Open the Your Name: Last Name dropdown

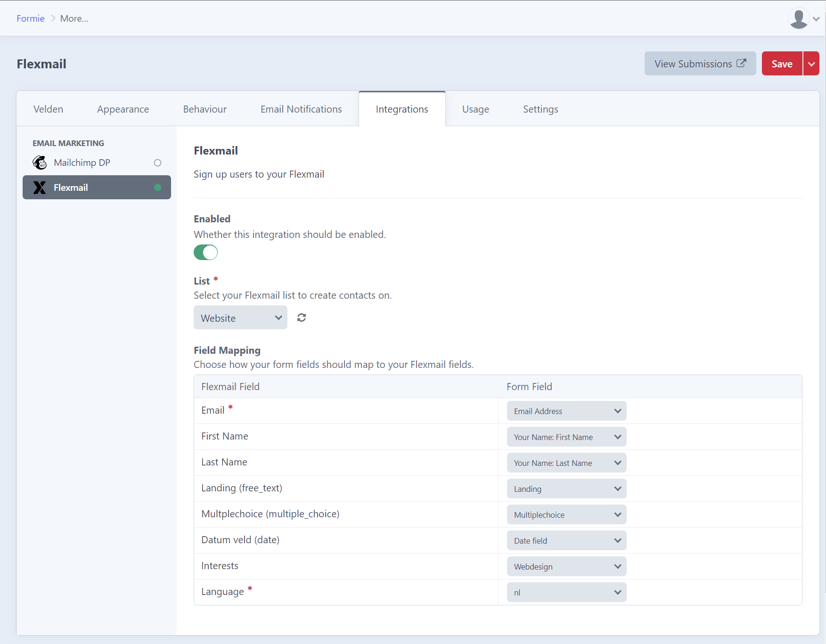tap(566, 463)
